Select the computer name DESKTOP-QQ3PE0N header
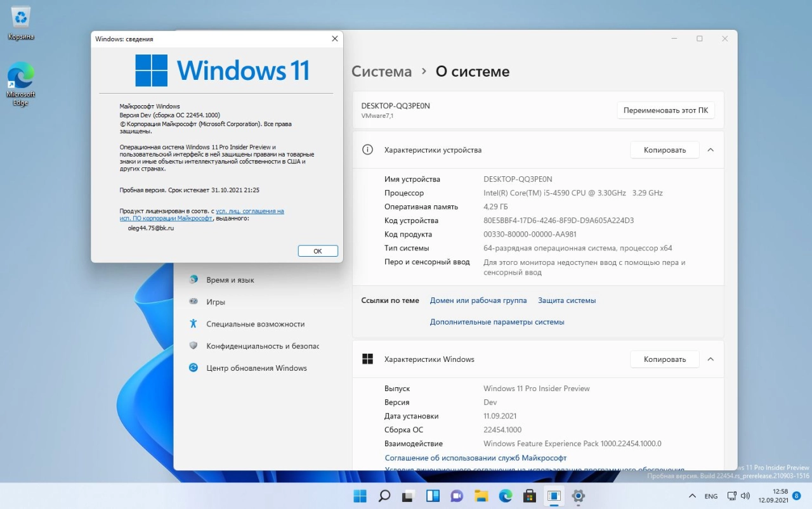Image resolution: width=812 pixels, height=509 pixels. [395, 106]
